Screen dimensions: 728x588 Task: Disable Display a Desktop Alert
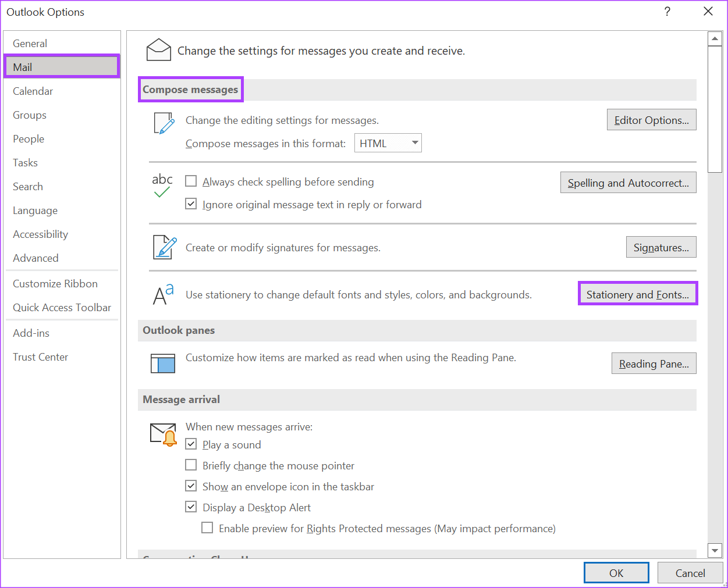tap(191, 507)
